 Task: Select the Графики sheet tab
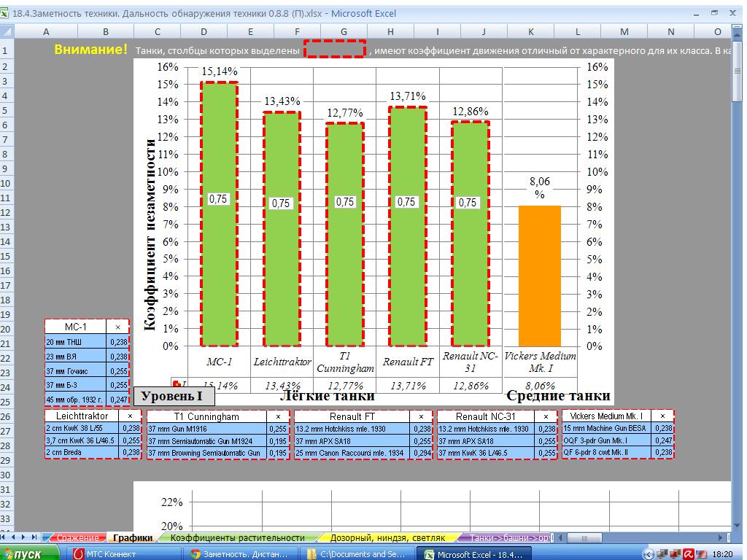(x=133, y=537)
